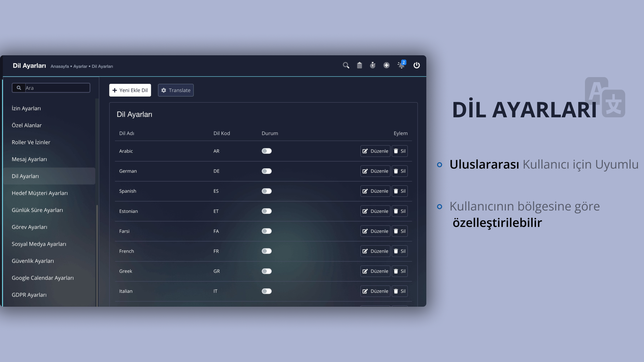Select Roller Ve İzinler menu item
The image size is (644, 362).
31,142
